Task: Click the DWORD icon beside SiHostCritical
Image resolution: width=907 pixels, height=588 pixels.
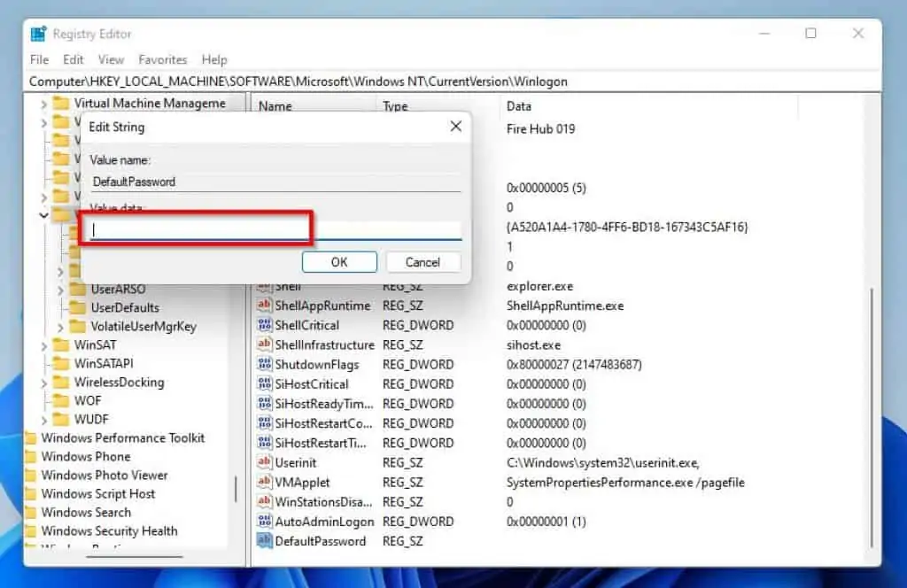Action: click(264, 383)
